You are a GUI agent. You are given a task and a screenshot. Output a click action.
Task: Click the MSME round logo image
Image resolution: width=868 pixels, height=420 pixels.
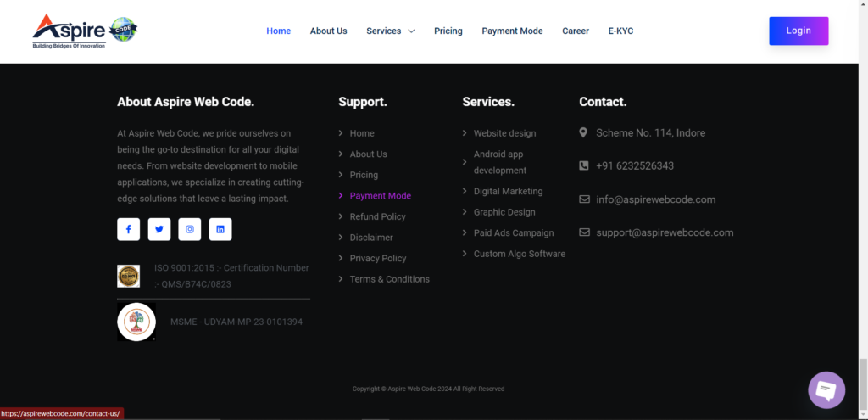pyautogui.click(x=136, y=322)
